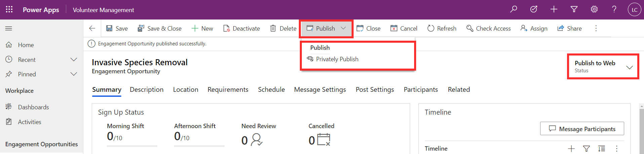Select the Summary tab

coord(107,90)
